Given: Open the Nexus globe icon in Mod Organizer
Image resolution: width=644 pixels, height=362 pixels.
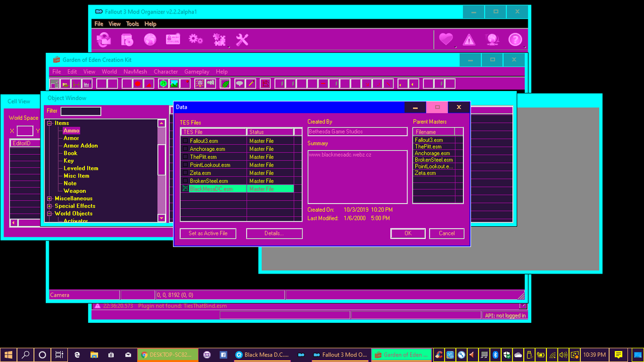Looking at the screenshot, I should point(150,39).
